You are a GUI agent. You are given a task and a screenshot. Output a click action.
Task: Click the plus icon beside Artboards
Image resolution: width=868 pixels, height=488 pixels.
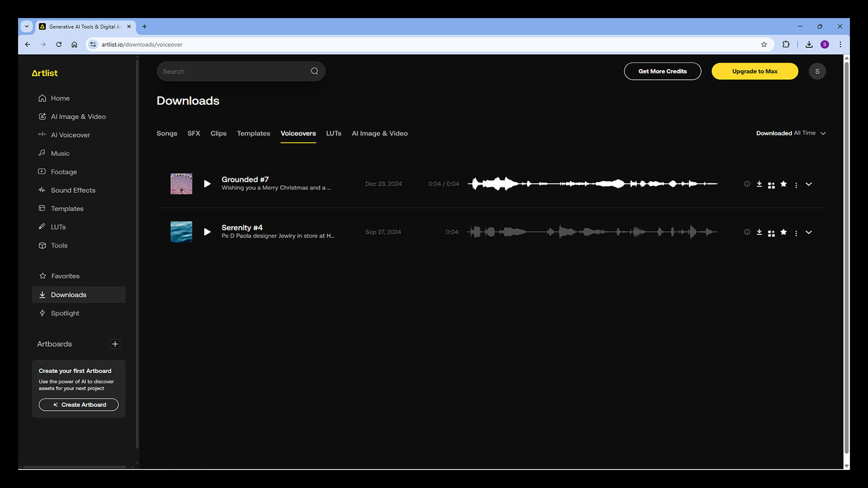(115, 344)
